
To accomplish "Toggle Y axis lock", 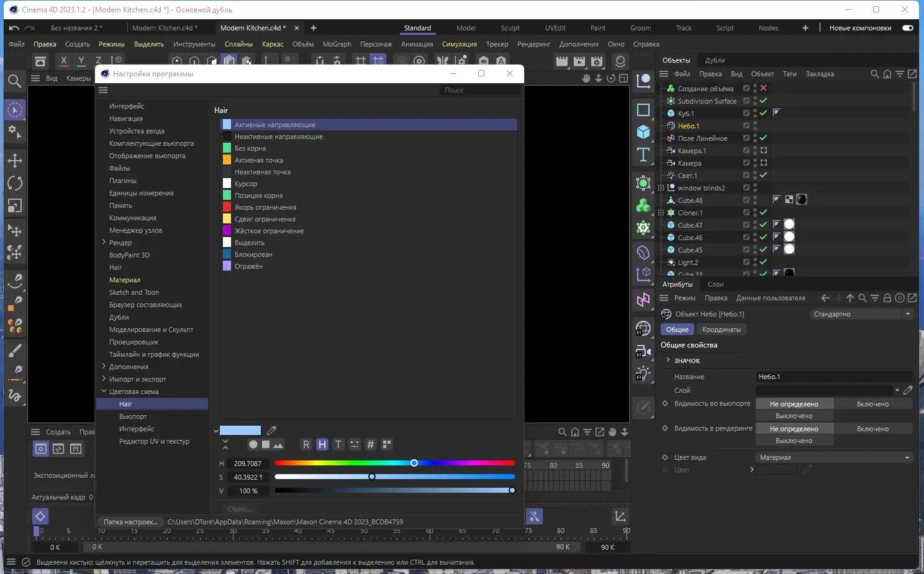I will (81, 61).
